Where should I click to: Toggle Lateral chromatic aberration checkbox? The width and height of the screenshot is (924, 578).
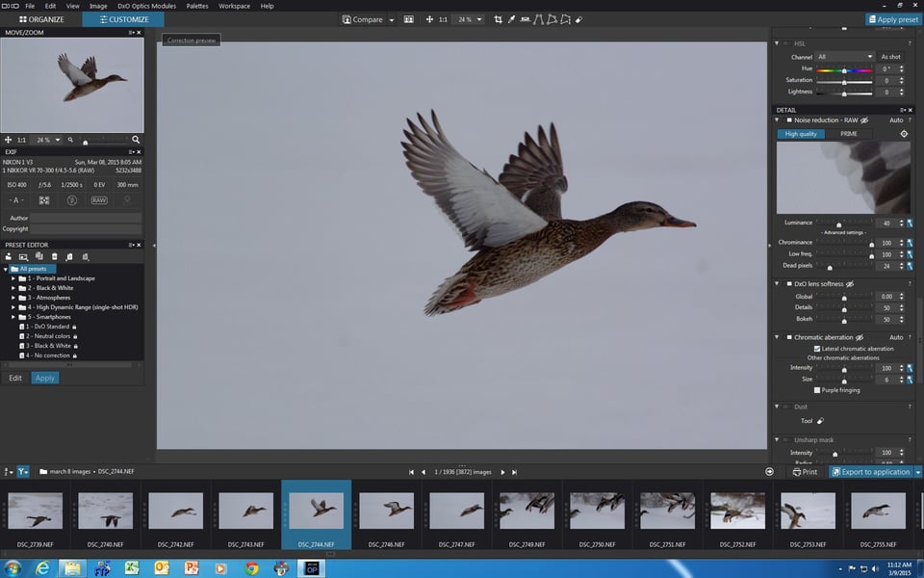click(817, 349)
